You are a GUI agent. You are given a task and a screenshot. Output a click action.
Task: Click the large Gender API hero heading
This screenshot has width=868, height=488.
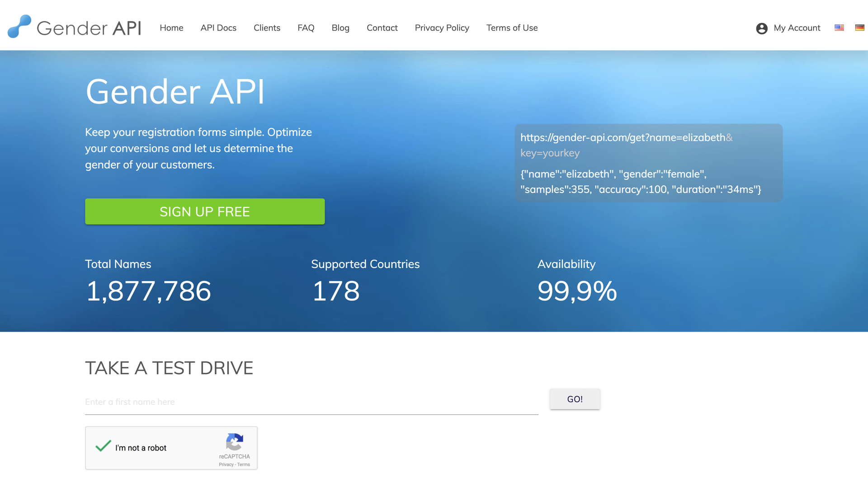(x=175, y=91)
